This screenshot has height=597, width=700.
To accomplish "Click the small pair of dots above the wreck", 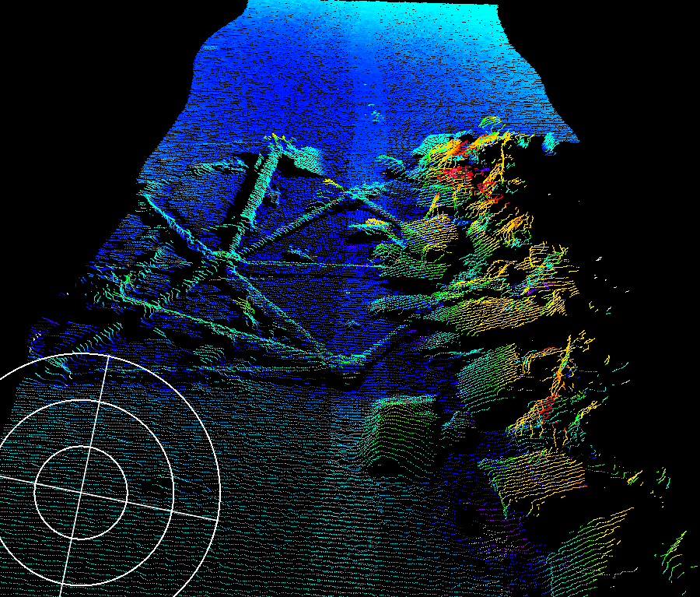I will coord(376,117).
